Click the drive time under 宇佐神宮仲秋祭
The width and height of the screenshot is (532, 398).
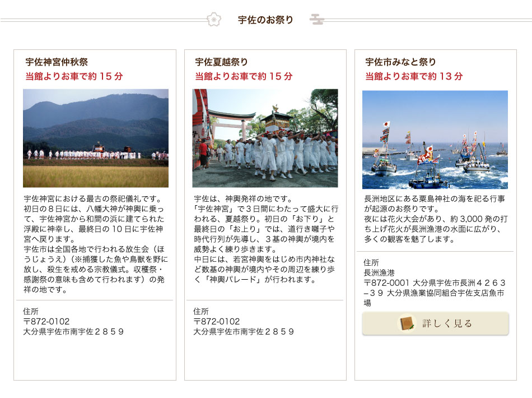tap(73, 76)
